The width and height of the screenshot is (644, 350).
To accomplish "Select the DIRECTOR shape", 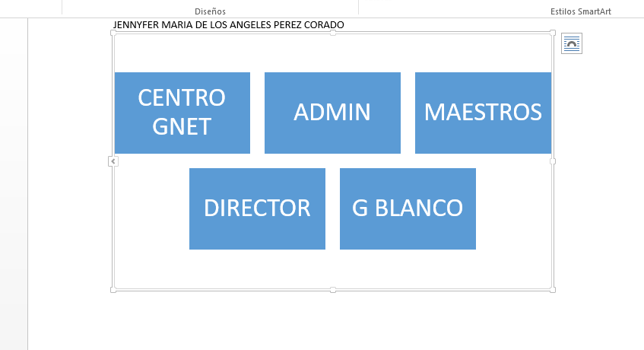I will (x=257, y=208).
